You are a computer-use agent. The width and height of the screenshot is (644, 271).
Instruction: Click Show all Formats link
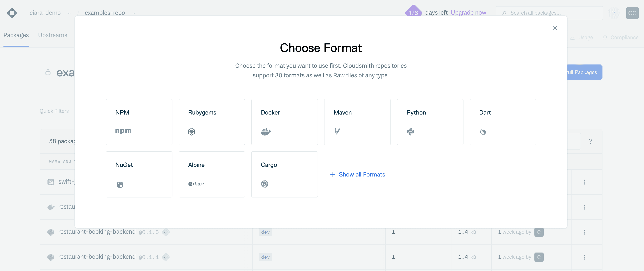[358, 174]
